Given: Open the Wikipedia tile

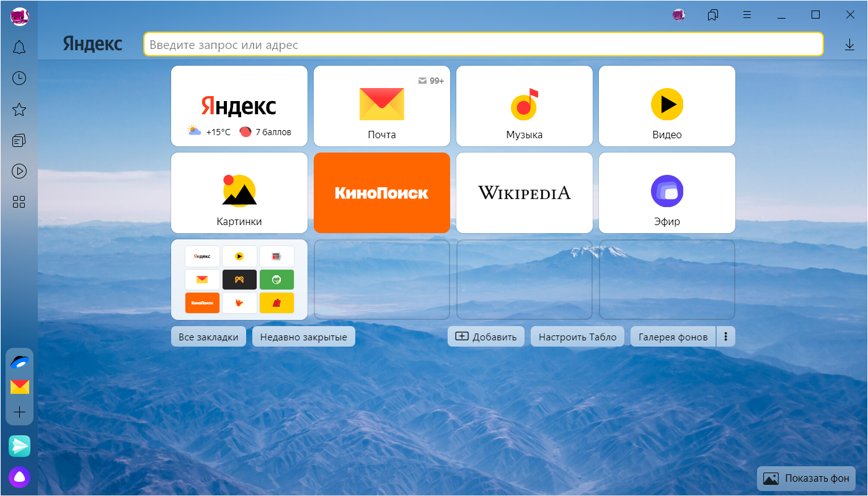Looking at the screenshot, I should pos(525,193).
